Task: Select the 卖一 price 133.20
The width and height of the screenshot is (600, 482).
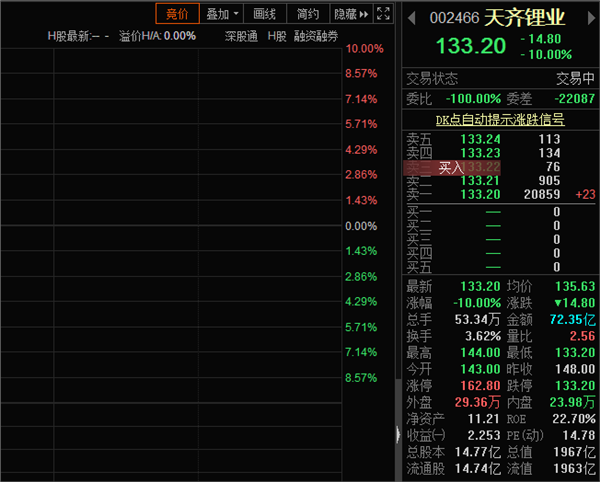Action: point(480,194)
